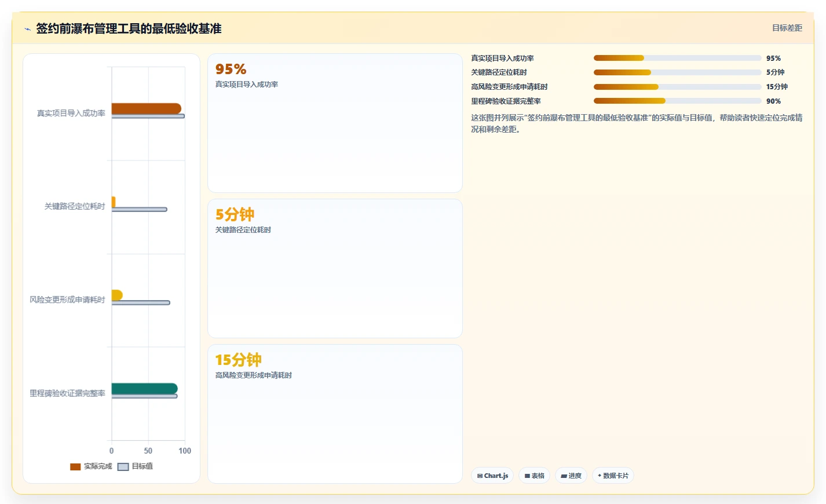Click the 里程碑验收证据完整率 progress row label

point(506,101)
